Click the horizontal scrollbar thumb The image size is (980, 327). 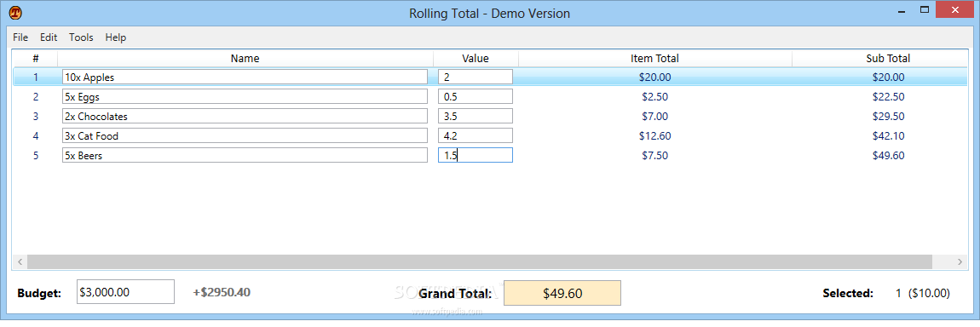(x=480, y=261)
